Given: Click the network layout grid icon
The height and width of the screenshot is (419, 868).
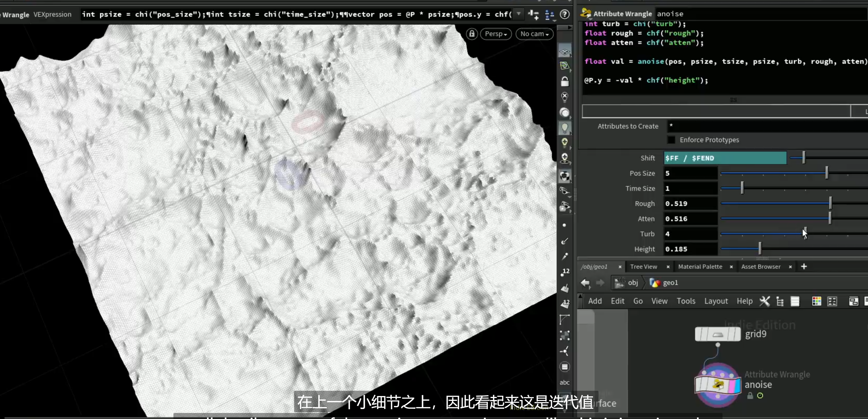Looking at the screenshot, I should click(832, 301).
